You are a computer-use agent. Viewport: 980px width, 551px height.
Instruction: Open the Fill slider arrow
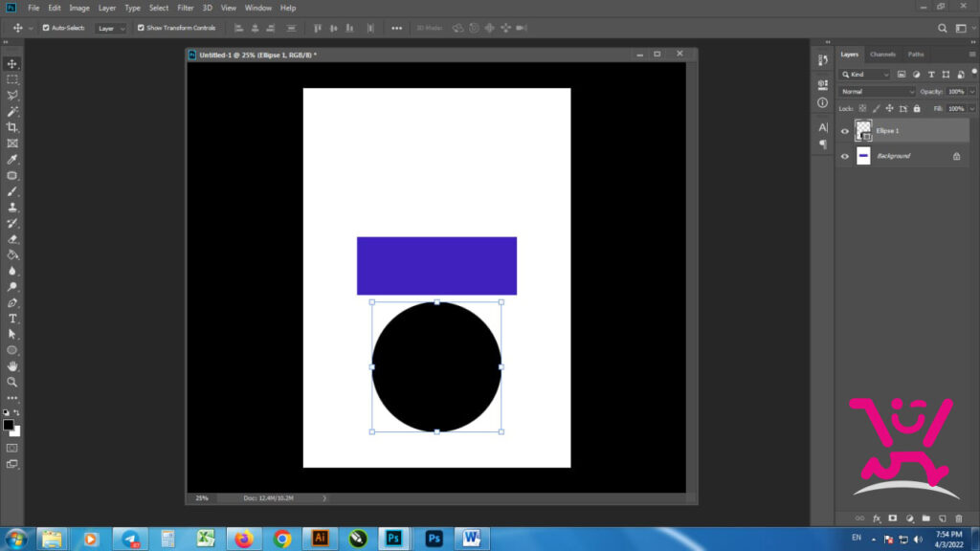972,109
